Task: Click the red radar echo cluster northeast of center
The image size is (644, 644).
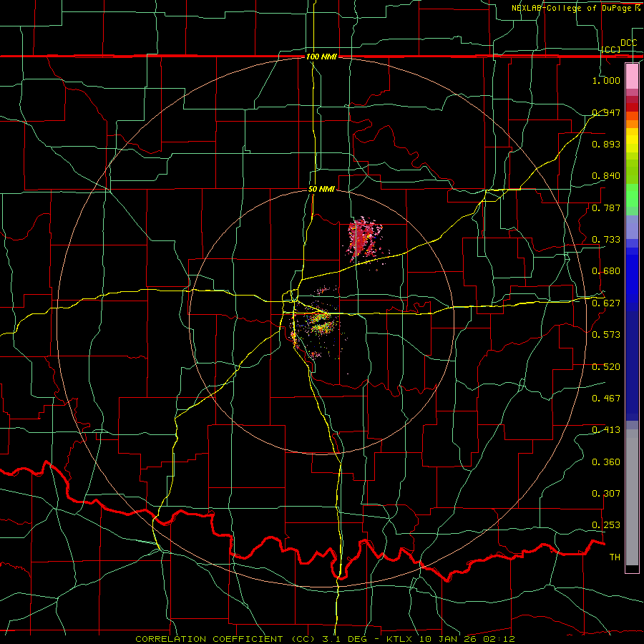Action: (x=362, y=239)
